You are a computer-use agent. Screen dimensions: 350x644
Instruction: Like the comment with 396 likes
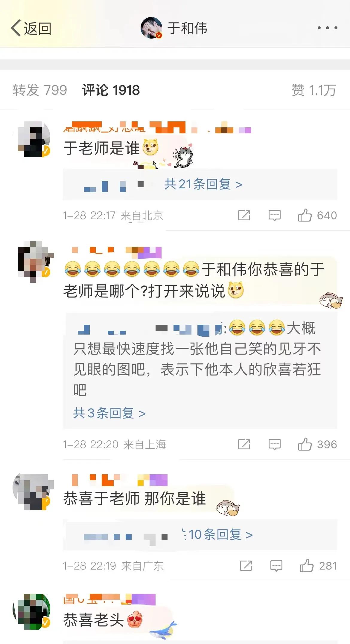[x=317, y=444]
